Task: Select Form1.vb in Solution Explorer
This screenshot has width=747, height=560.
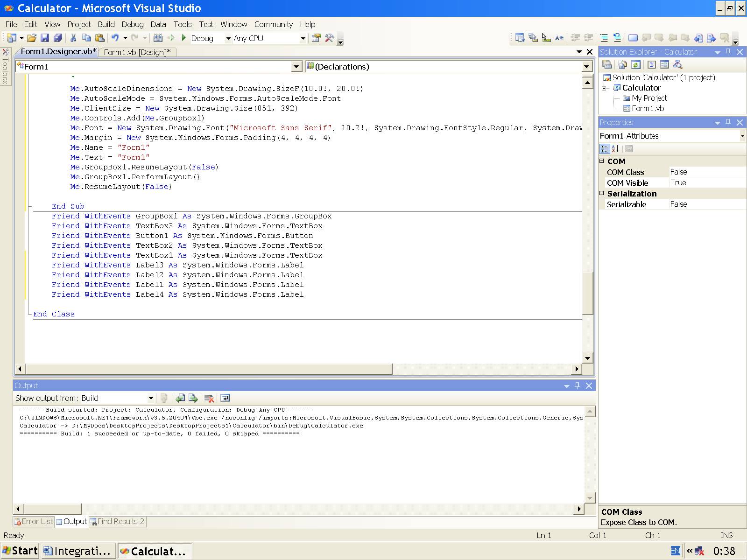Action: pos(648,108)
